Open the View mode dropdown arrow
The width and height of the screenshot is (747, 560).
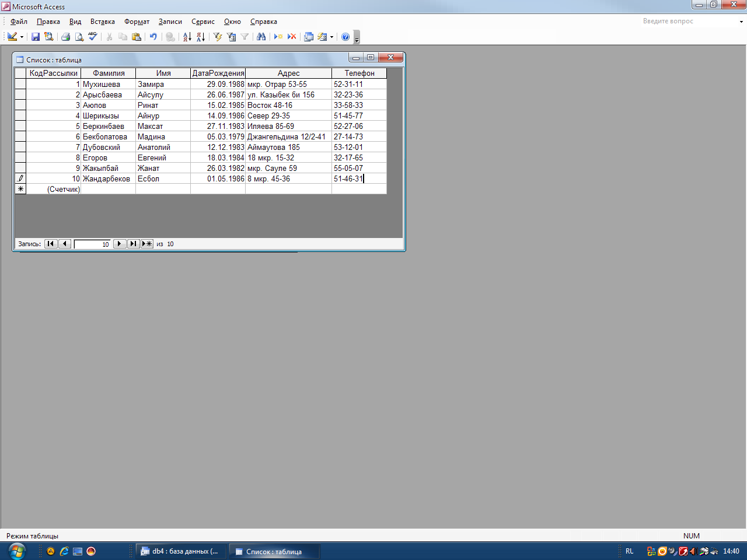pos(22,37)
